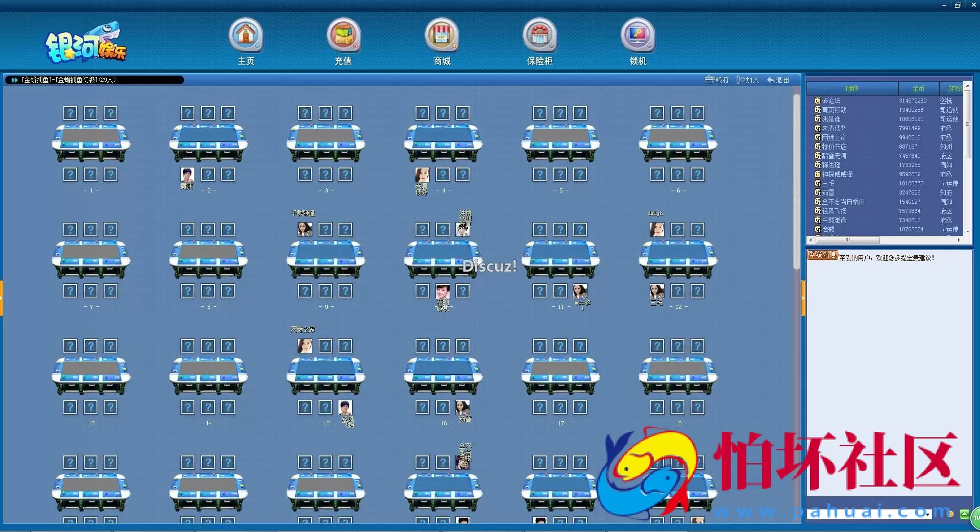Select first empty seat above table 8
The image size is (980, 532).
(188, 230)
